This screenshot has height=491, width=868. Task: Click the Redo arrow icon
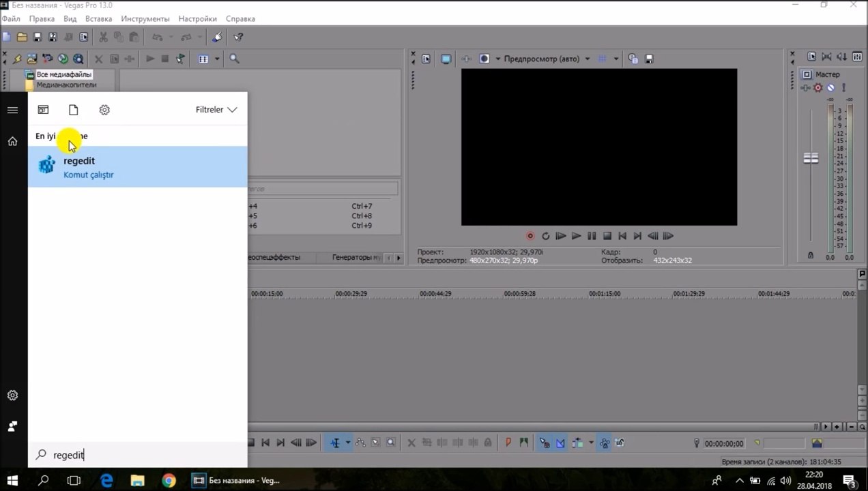coord(186,37)
